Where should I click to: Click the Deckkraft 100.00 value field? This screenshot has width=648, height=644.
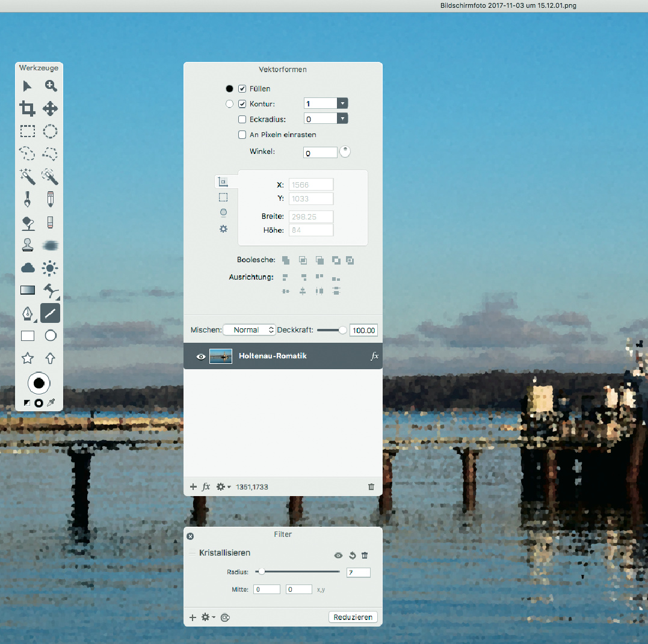coord(363,330)
